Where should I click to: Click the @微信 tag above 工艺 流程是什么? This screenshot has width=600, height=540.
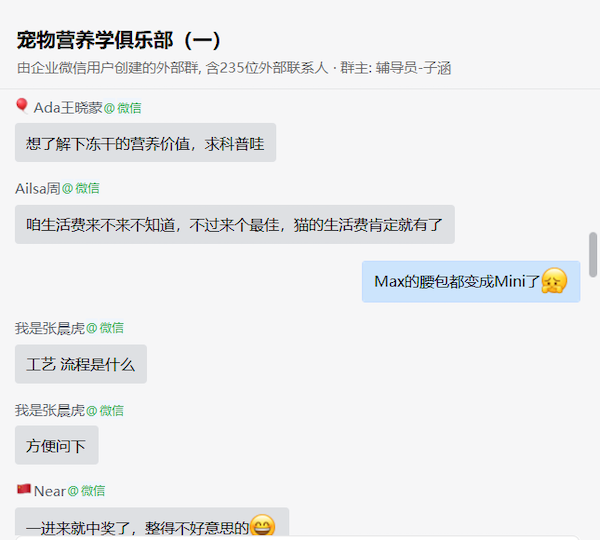click(x=105, y=328)
